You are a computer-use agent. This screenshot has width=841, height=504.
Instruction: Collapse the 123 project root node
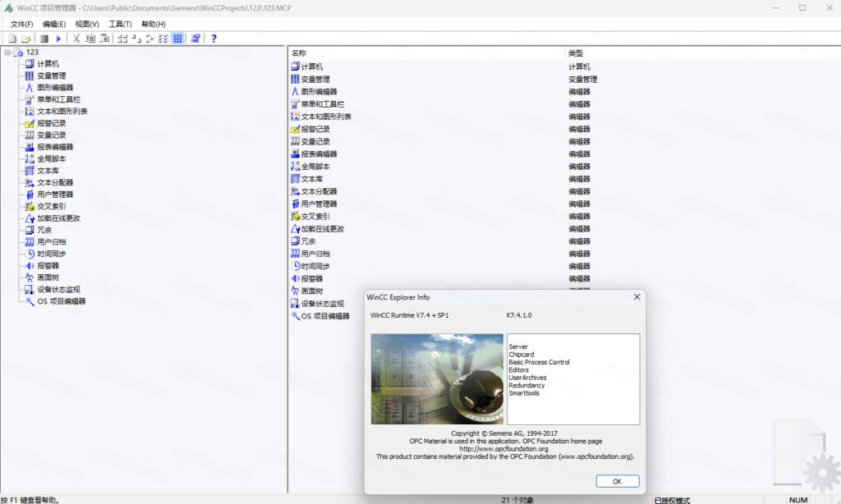(7, 52)
